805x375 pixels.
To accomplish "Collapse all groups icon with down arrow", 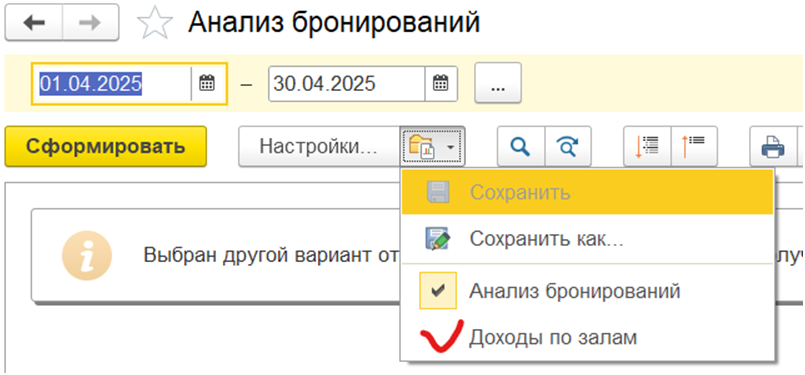I will (x=647, y=146).
